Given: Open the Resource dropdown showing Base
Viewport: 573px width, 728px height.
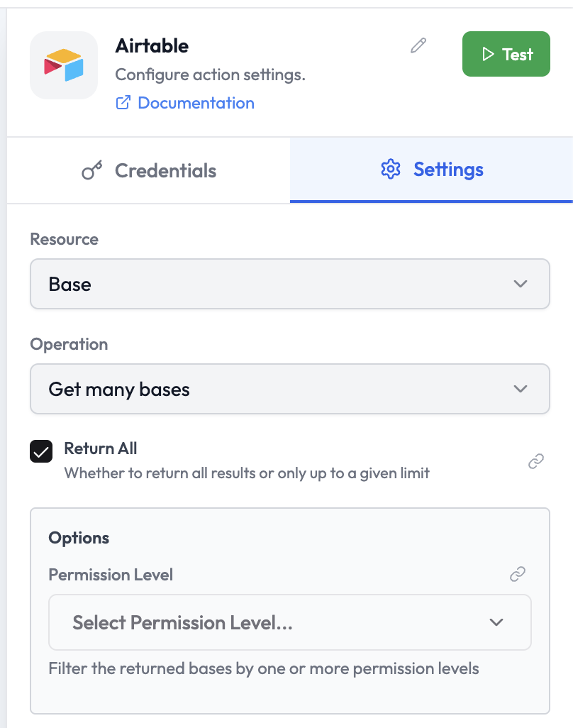Looking at the screenshot, I should point(289,284).
